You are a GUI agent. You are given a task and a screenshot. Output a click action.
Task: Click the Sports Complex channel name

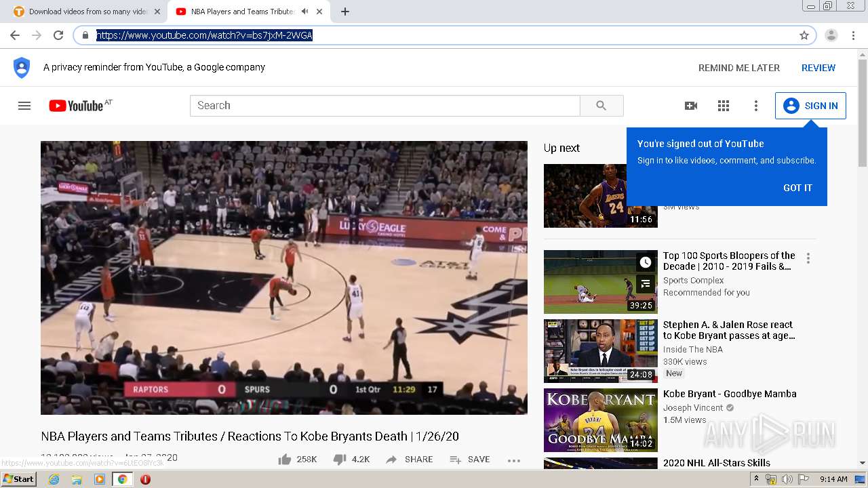[x=693, y=281]
